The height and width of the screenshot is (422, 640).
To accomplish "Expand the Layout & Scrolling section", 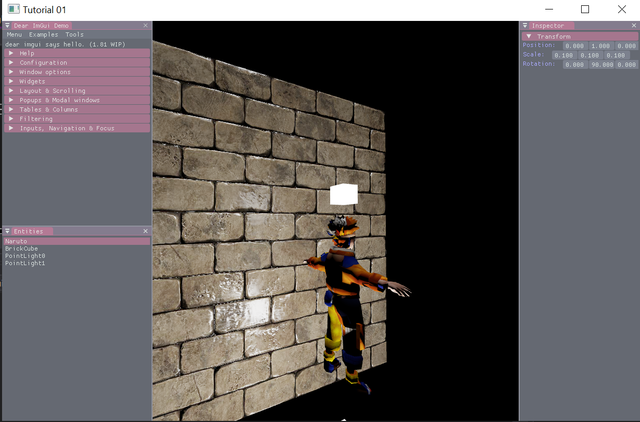I will [77, 91].
